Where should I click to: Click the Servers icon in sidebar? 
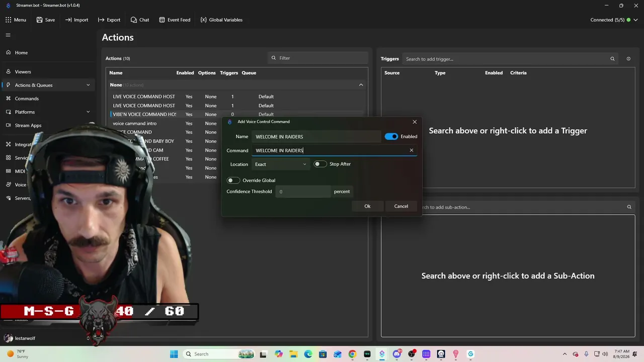(8, 198)
